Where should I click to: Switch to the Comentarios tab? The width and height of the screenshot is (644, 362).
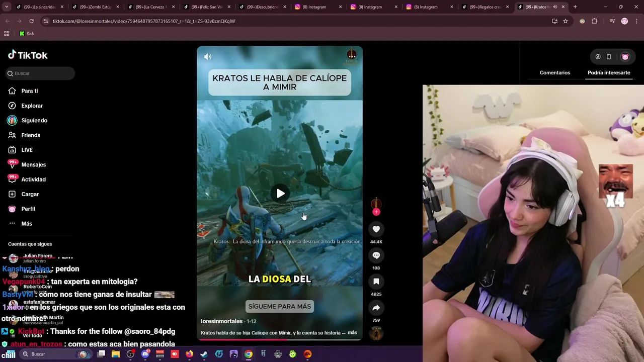[555, 73]
